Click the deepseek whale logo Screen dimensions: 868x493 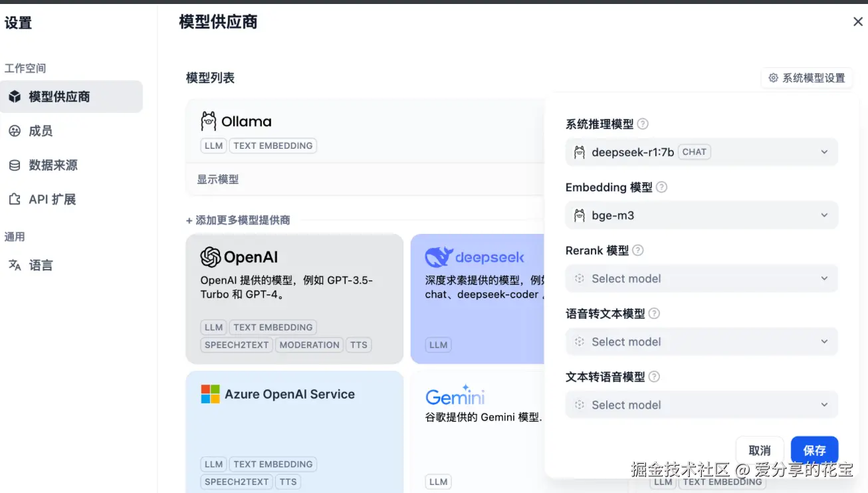(x=439, y=257)
